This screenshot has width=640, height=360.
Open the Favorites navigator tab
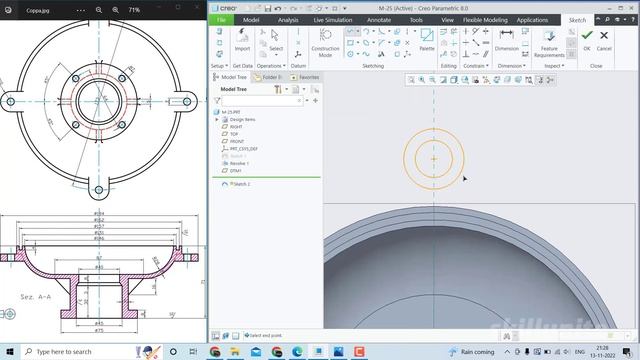point(304,77)
